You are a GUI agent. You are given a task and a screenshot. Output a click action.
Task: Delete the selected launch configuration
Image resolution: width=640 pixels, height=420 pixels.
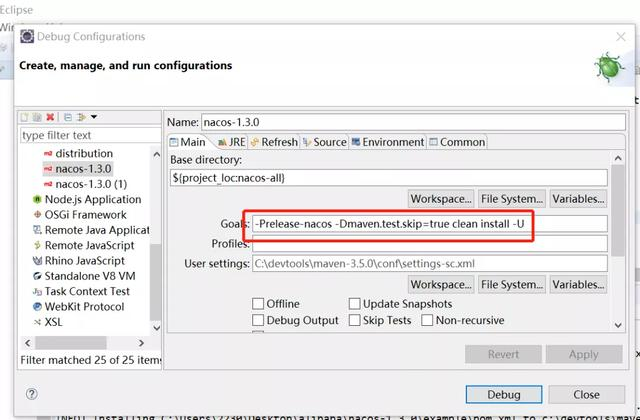51,117
